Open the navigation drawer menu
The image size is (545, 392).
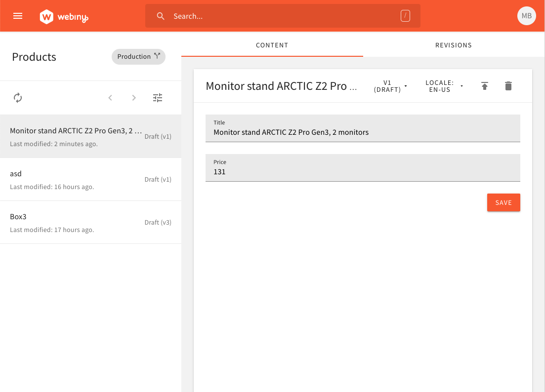point(18,15)
